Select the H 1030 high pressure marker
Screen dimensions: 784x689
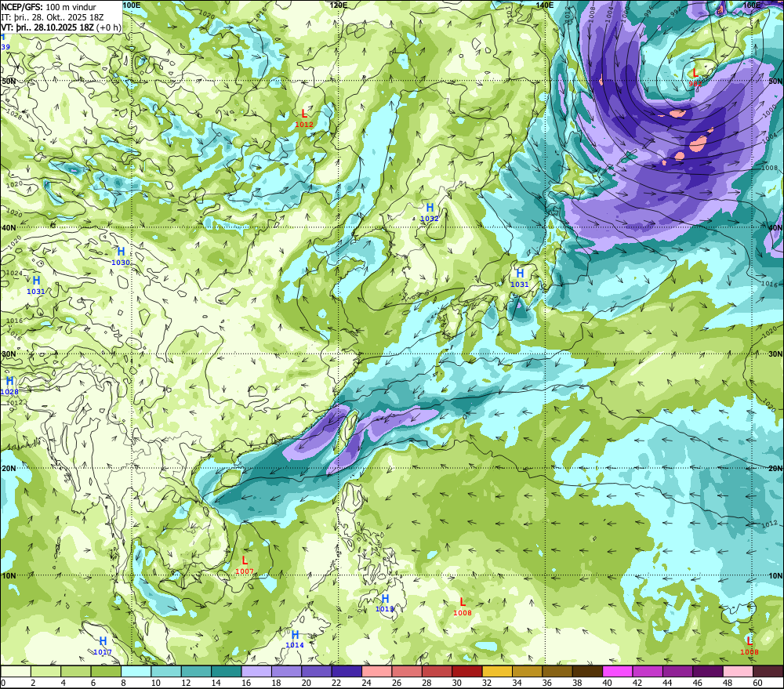(x=121, y=256)
